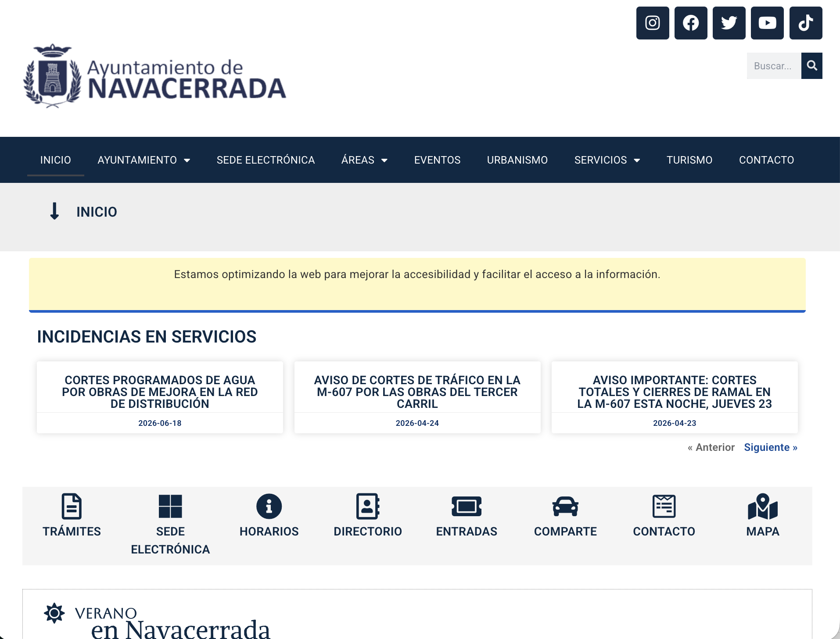Expand the Ayuntamiento menu arrow
This screenshot has width=840, height=639.
pyautogui.click(x=187, y=161)
